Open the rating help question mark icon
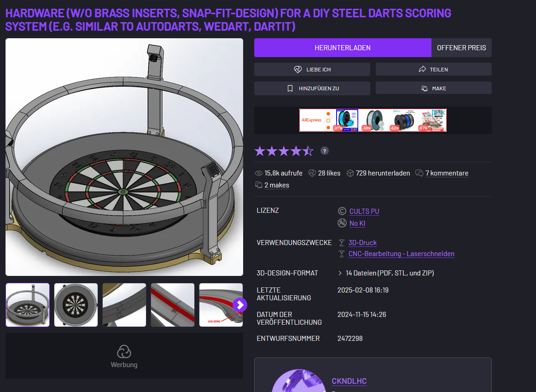Viewport: 536px width, 392px height. click(324, 151)
